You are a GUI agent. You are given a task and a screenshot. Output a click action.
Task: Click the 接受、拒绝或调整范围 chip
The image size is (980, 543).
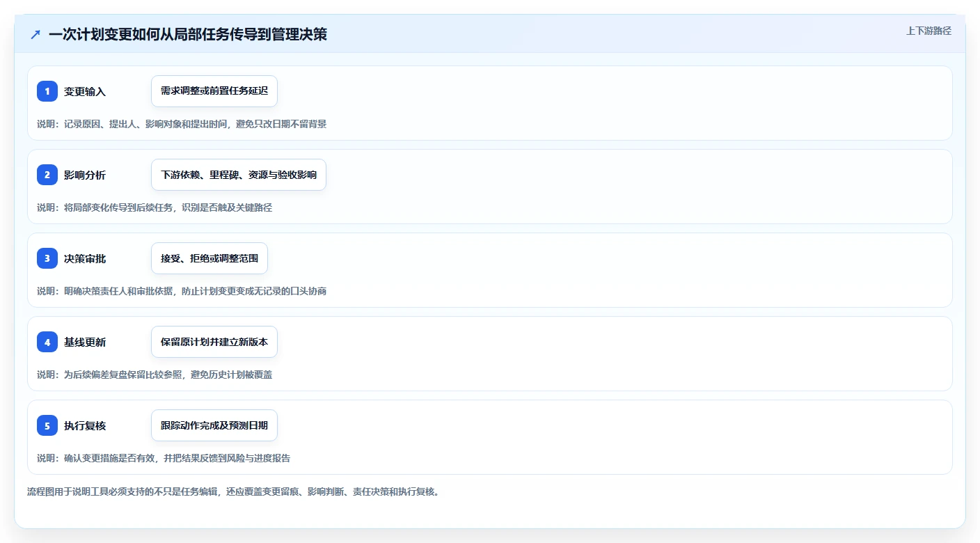[x=210, y=258]
